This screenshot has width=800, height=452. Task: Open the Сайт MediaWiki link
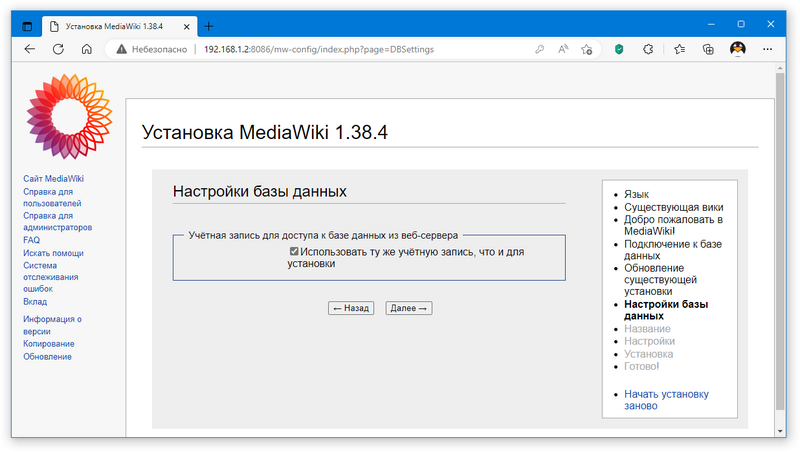coord(53,179)
